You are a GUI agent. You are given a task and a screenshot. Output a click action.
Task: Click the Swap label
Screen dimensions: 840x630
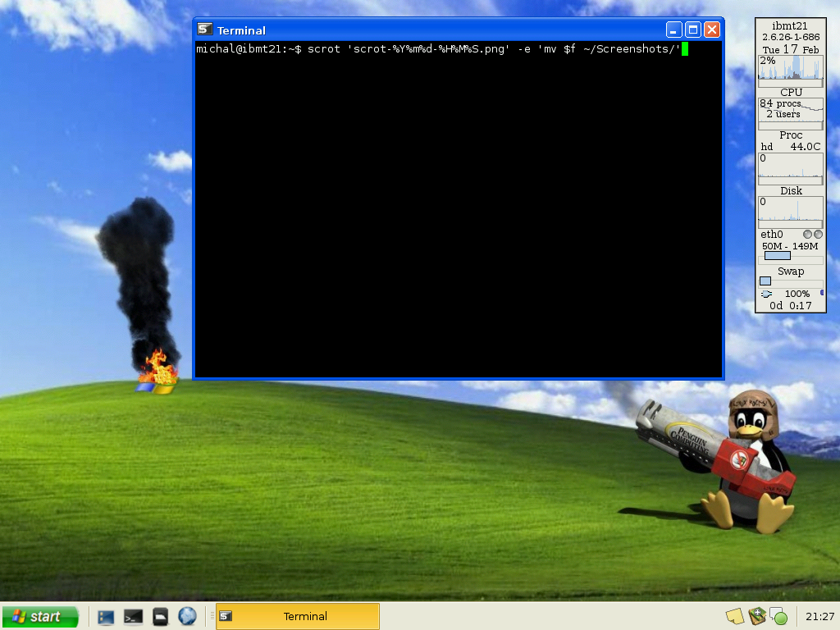coord(791,271)
